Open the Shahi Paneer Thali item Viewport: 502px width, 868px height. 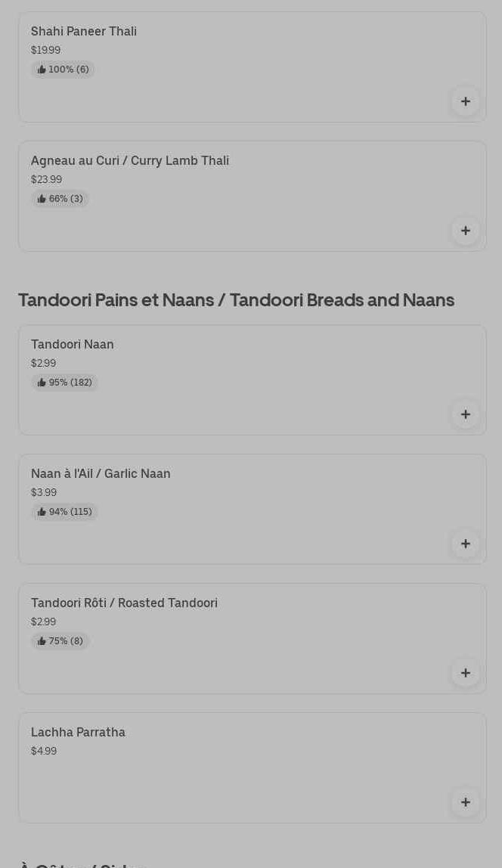point(84,31)
